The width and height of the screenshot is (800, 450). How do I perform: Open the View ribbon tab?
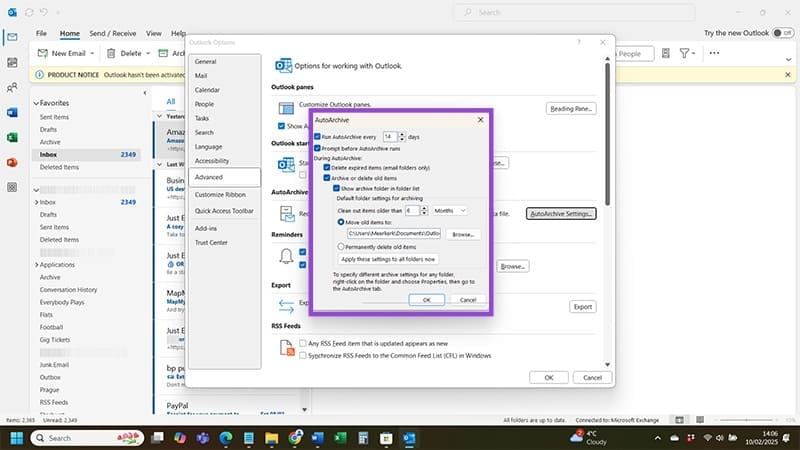pos(154,33)
